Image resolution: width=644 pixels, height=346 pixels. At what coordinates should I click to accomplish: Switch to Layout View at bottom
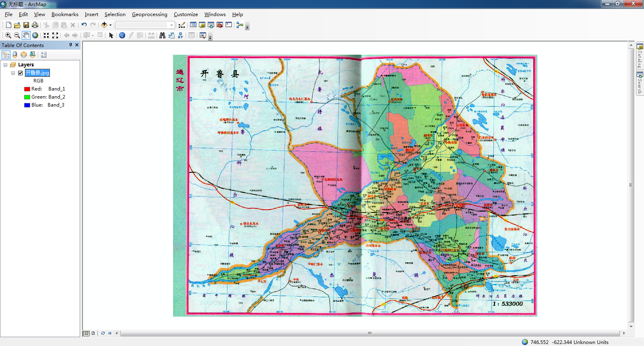(93, 333)
